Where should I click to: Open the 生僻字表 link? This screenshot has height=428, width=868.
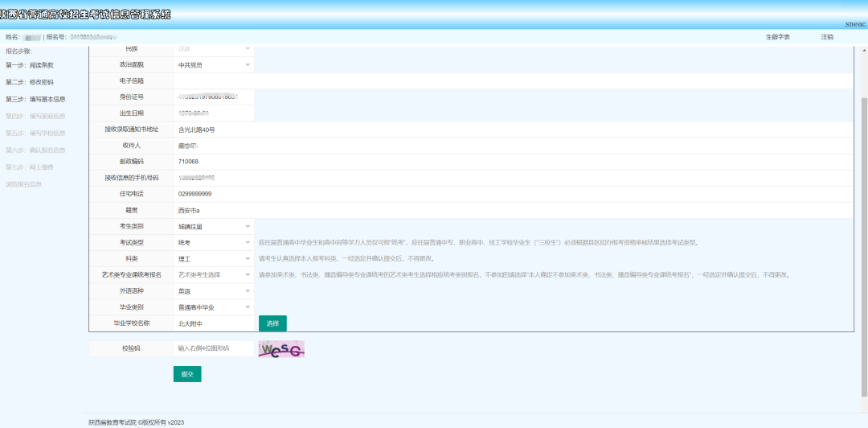(x=777, y=37)
